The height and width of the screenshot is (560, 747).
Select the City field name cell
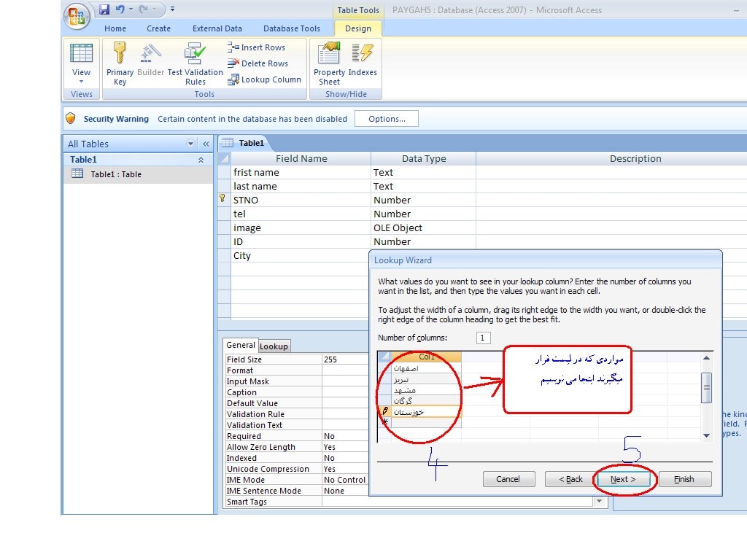point(301,255)
